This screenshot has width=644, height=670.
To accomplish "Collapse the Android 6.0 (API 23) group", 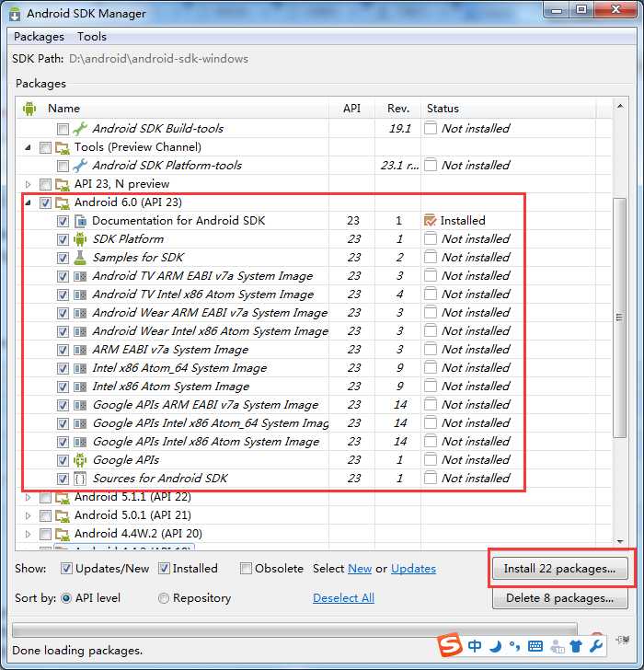I will 29,202.
